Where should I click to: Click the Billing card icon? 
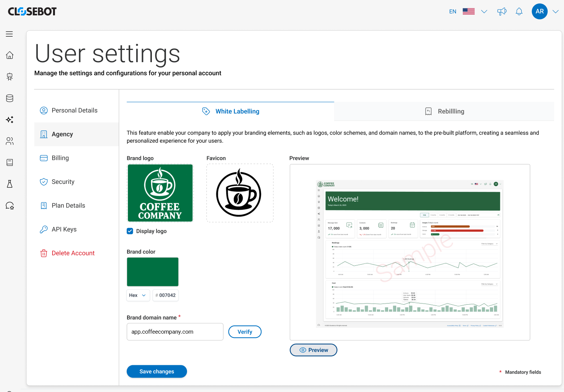click(44, 158)
